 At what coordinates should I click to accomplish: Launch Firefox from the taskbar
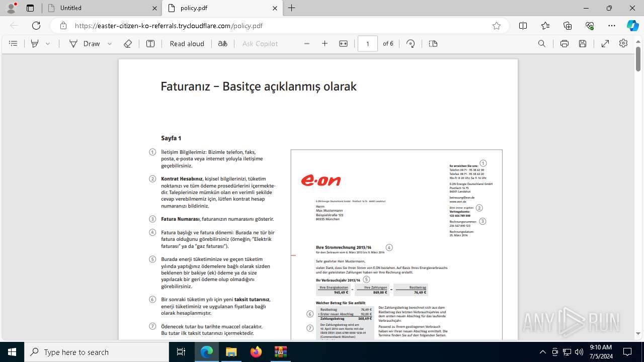[256, 352]
